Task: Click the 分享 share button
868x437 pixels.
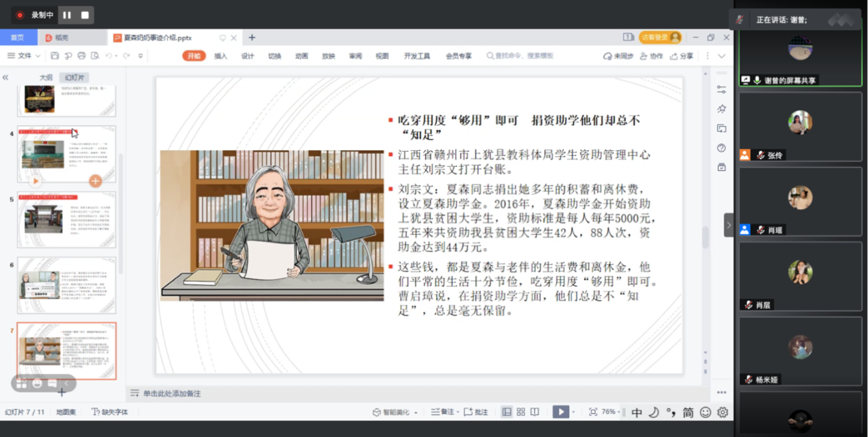Action: tap(681, 56)
